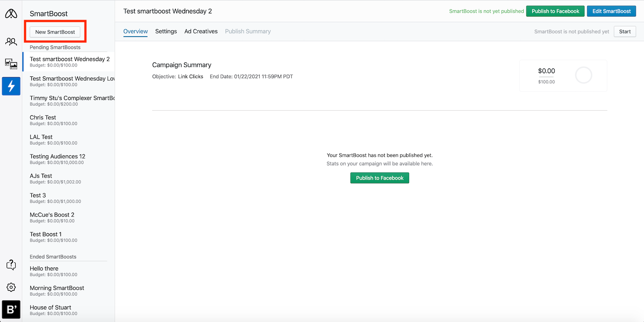The width and height of the screenshot is (644, 322).
Task: Open McCue's Boost 2
Action: click(x=68, y=217)
